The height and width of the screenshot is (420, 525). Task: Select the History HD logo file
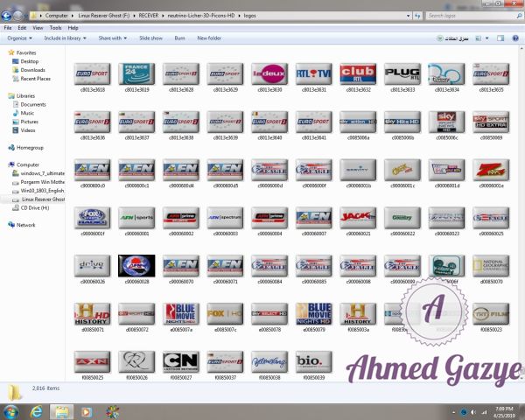(x=92, y=314)
